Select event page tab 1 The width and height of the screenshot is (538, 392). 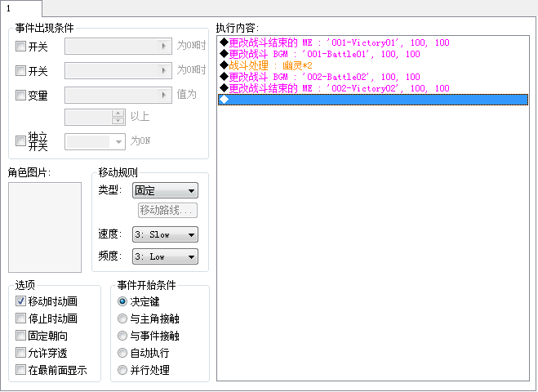pyautogui.click(x=20, y=8)
